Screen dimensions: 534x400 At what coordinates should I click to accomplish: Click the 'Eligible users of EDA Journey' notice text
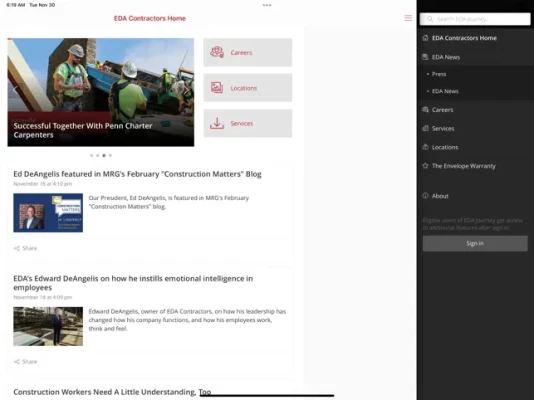pyautogui.click(x=472, y=224)
